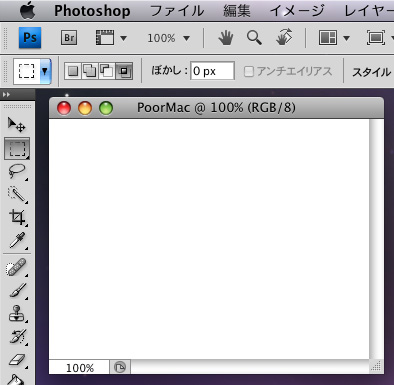Open the レイヤー menu
The width and height of the screenshot is (394, 385).
click(369, 11)
